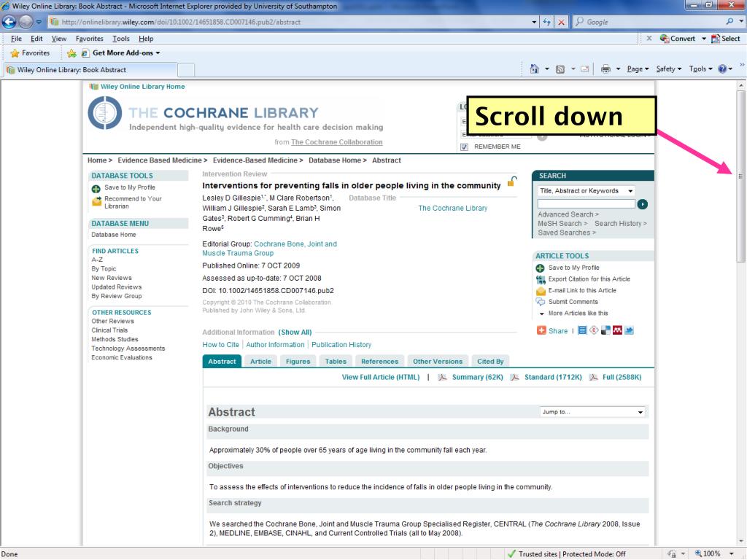Open the View menu
The height and width of the screenshot is (560, 747).
pos(59,39)
